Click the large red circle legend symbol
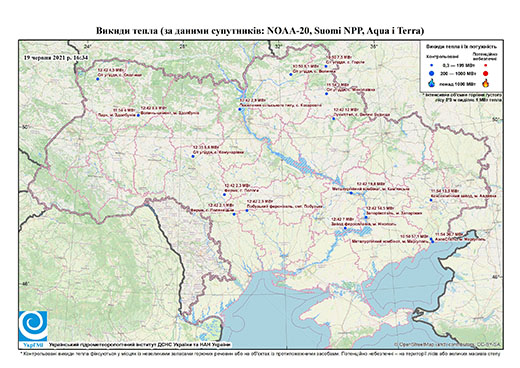 point(486,73)
